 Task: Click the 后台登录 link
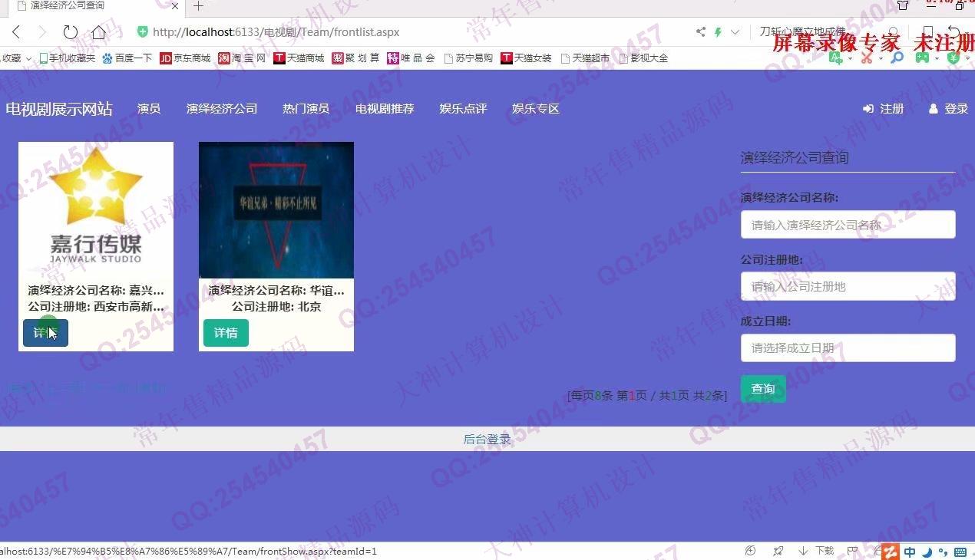[x=487, y=439]
